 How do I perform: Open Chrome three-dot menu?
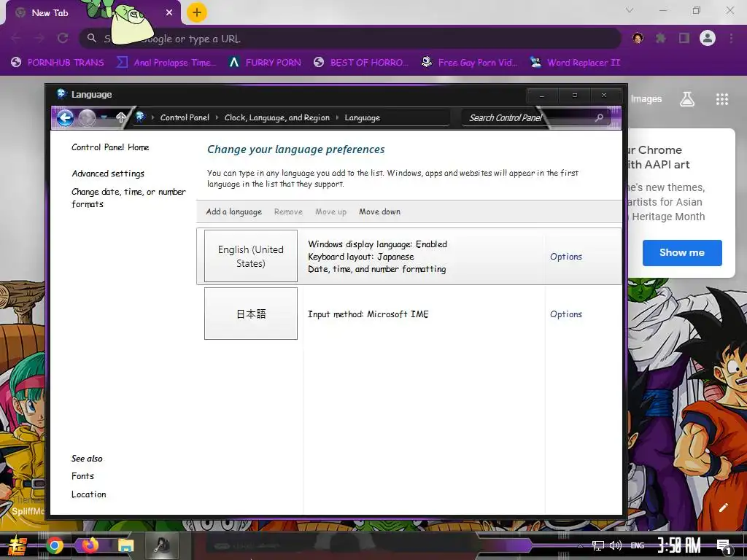731,38
